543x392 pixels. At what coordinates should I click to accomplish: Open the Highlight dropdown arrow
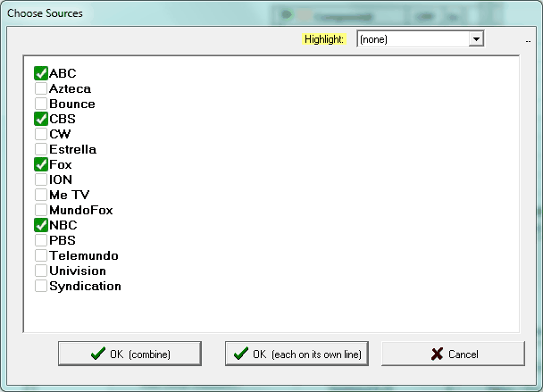477,39
